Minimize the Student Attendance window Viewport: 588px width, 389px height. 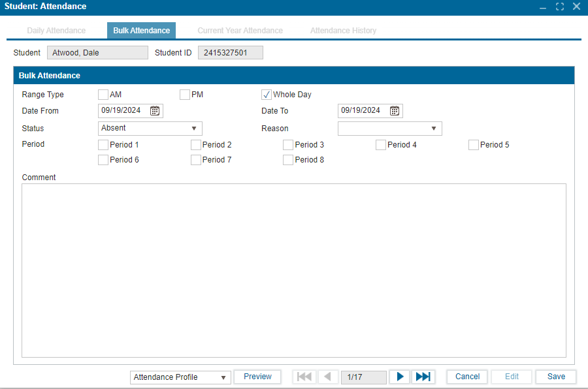click(543, 7)
